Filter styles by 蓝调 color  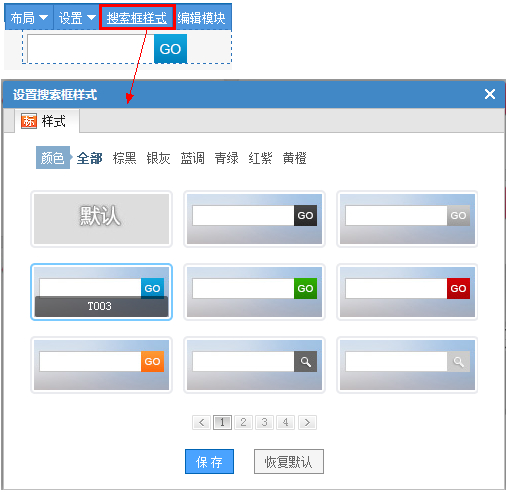[x=192, y=158]
